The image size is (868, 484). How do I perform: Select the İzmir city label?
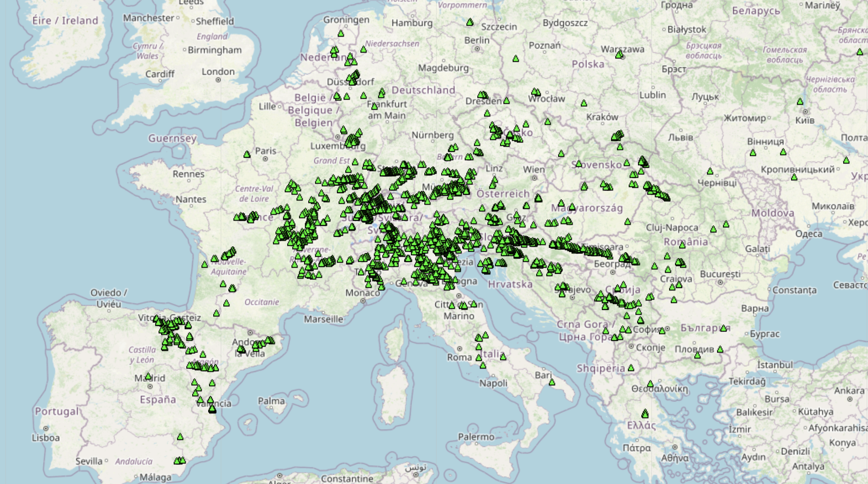coord(740,429)
